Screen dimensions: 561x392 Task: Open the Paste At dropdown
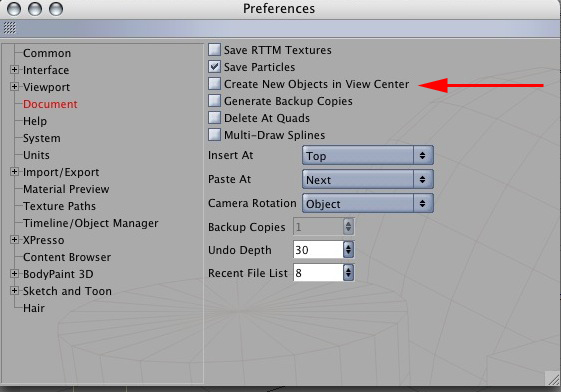(x=368, y=179)
